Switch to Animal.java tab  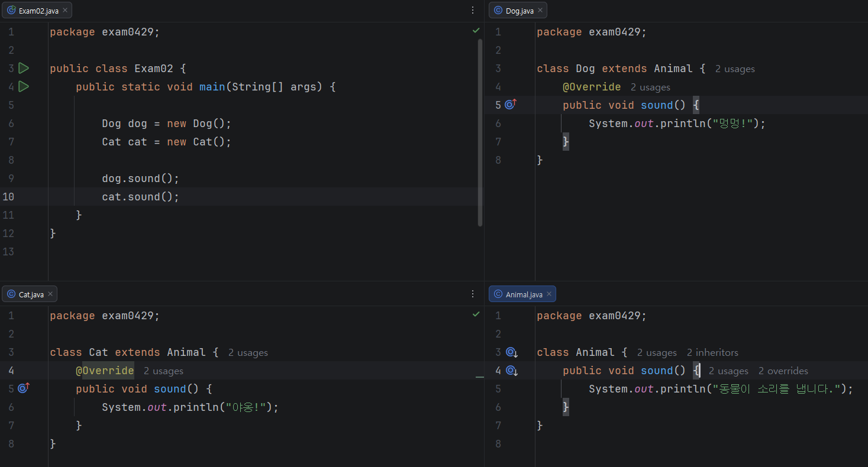pyautogui.click(x=522, y=294)
